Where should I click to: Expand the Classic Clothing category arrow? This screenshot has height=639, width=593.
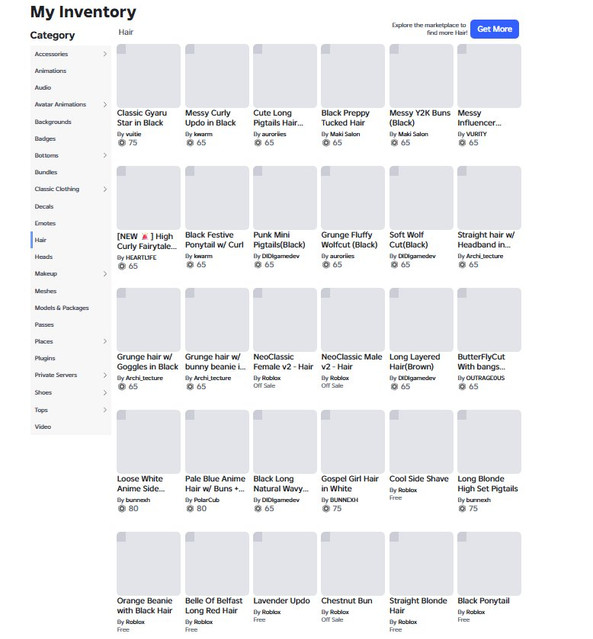tap(105, 189)
